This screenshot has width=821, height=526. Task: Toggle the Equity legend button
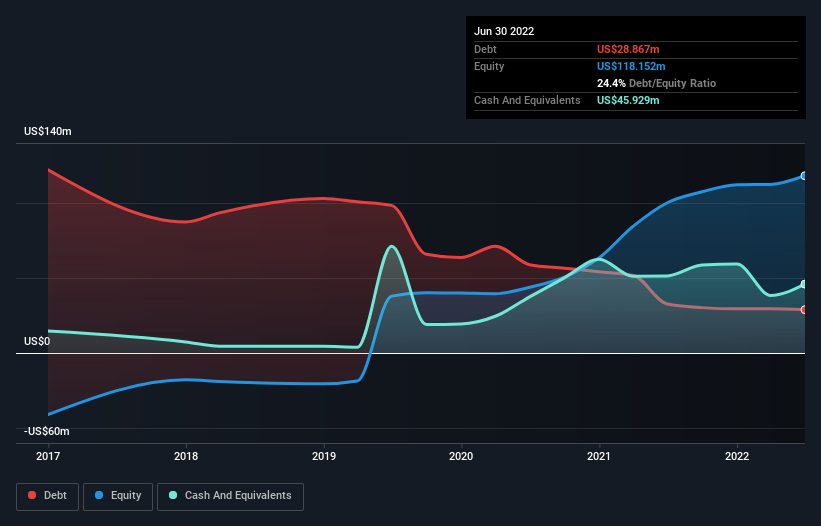click(x=118, y=496)
